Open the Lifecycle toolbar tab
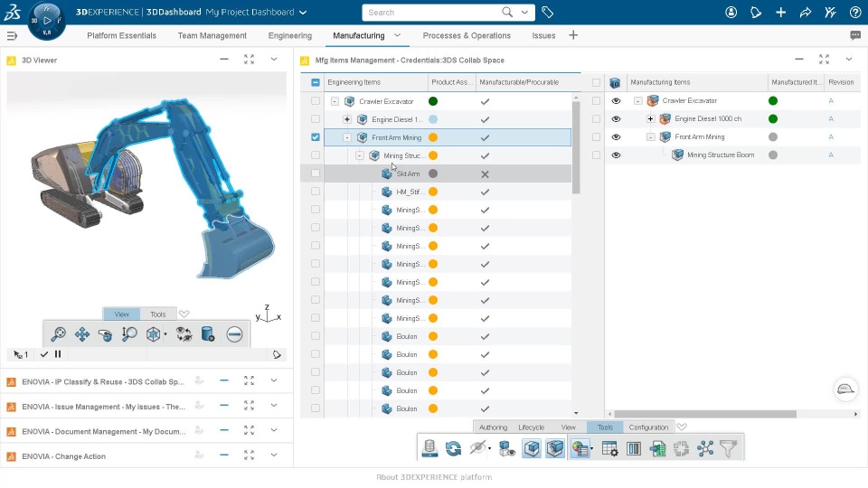868x488 pixels. (531, 427)
